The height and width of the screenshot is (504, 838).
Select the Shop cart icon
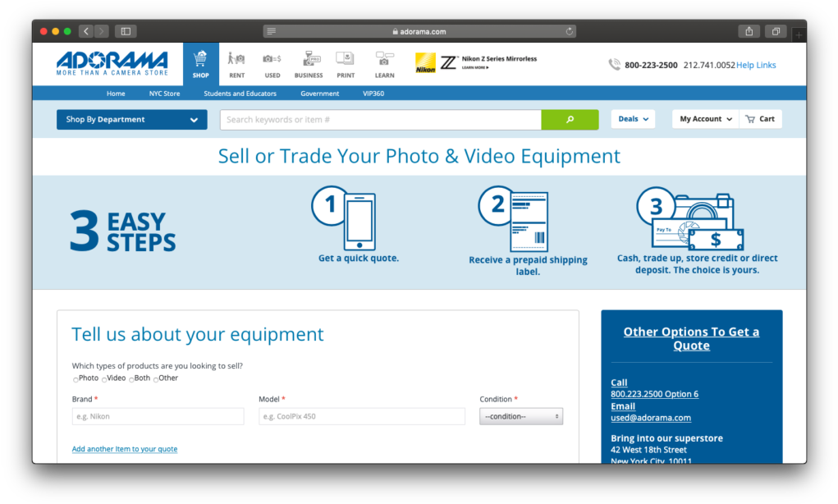coord(200,59)
